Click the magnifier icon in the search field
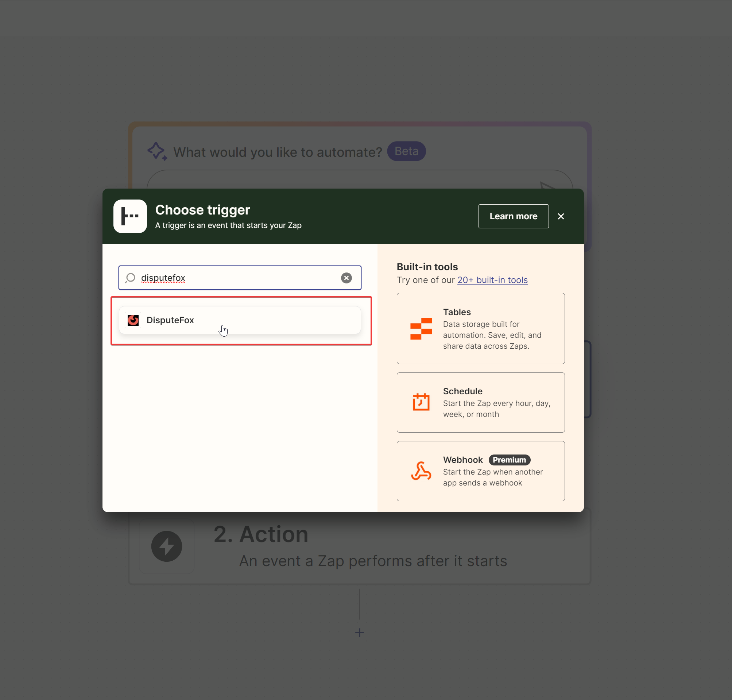The height and width of the screenshot is (700, 732). [x=130, y=278]
